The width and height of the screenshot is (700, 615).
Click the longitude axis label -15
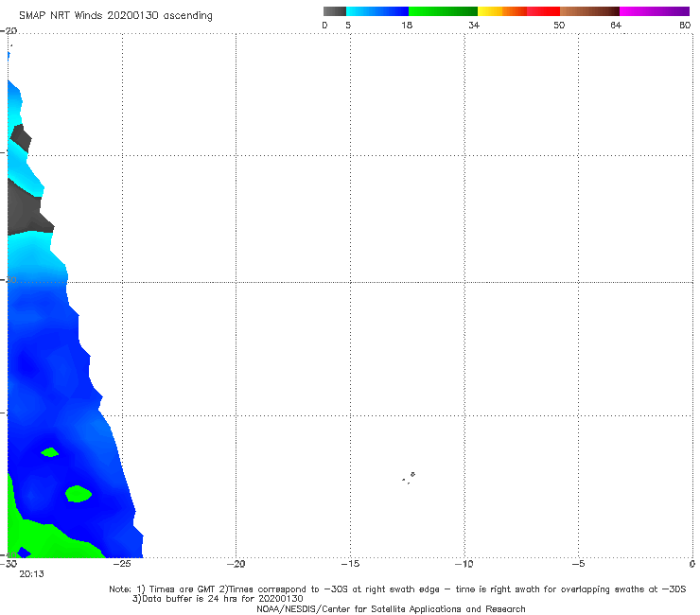350,564
